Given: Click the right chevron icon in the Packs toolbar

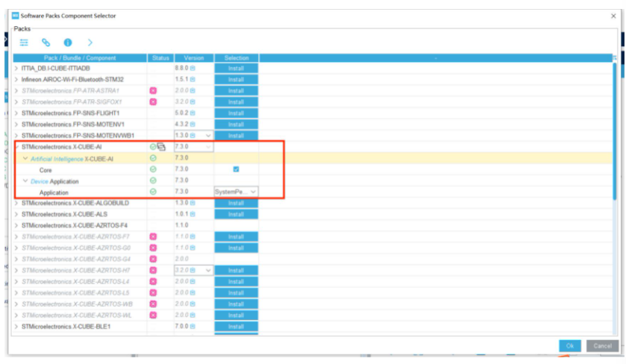Looking at the screenshot, I should [x=90, y=43].
